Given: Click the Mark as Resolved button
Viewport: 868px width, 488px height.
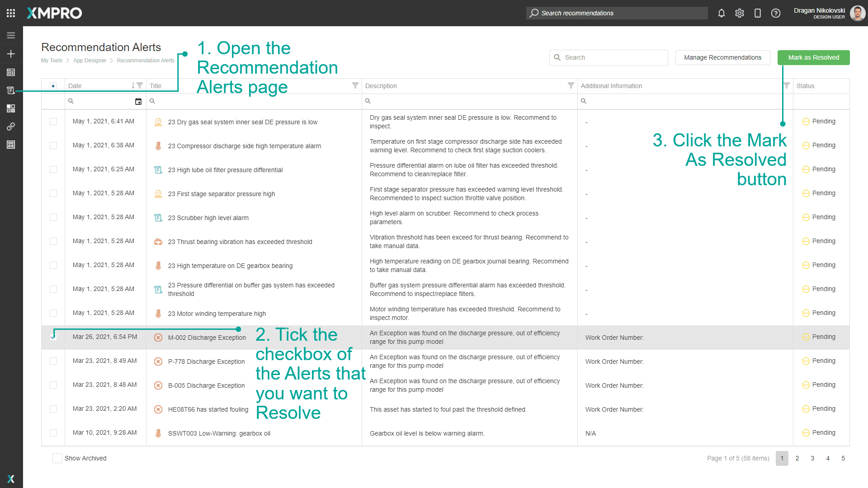Looking at the screenshot, I should pyautogui.click(x=813, y=57).
